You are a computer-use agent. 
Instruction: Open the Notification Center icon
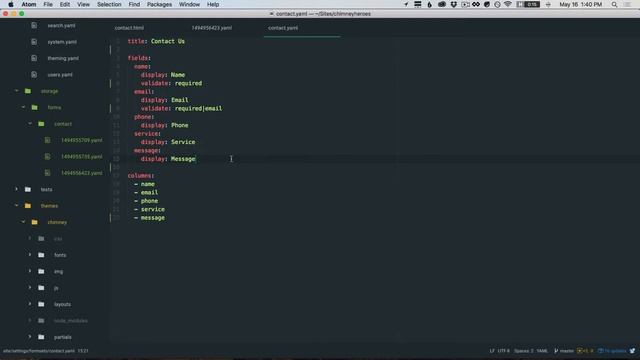pos(628,4)
